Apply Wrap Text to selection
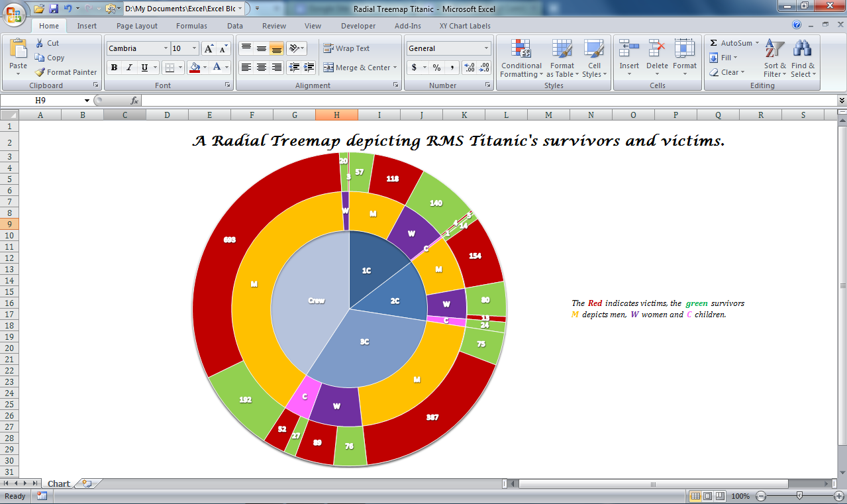Screen dimensions: 847x504 pos(346,48)
